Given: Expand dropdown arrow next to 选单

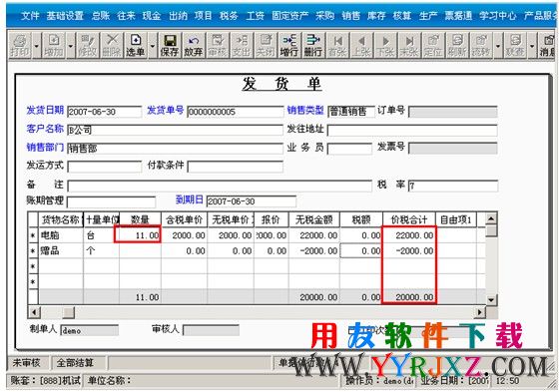Looking at the screenshot, I should [153, 46].
